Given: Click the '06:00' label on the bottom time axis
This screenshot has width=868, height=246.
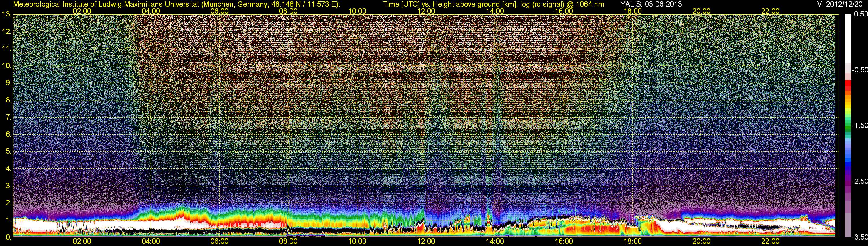Looking at the screenshot, I should pos(219,242).
